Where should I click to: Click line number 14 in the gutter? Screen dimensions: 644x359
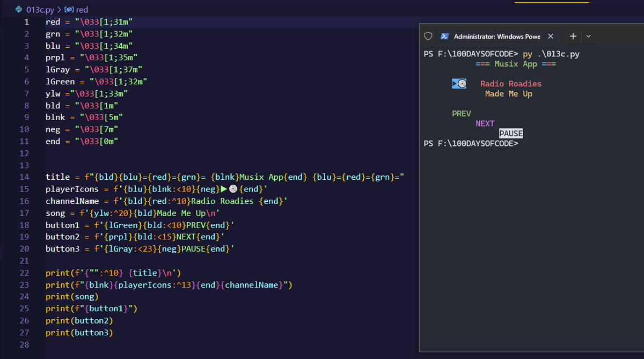24,177
